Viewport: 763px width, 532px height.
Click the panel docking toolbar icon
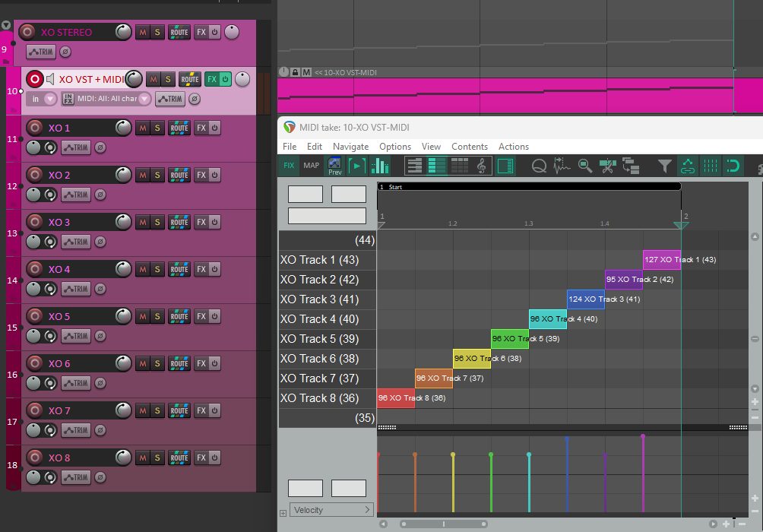(x=505, y=166)
